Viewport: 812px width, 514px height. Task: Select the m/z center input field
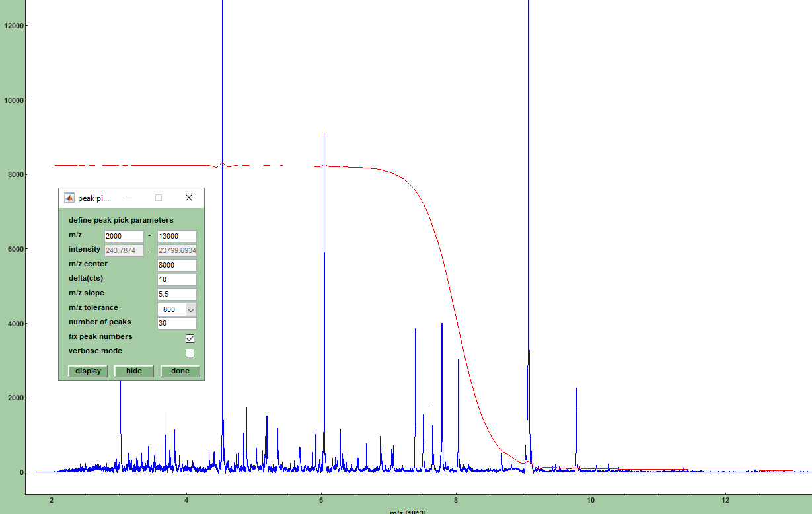pyautogui.click(x=176, y=265)
